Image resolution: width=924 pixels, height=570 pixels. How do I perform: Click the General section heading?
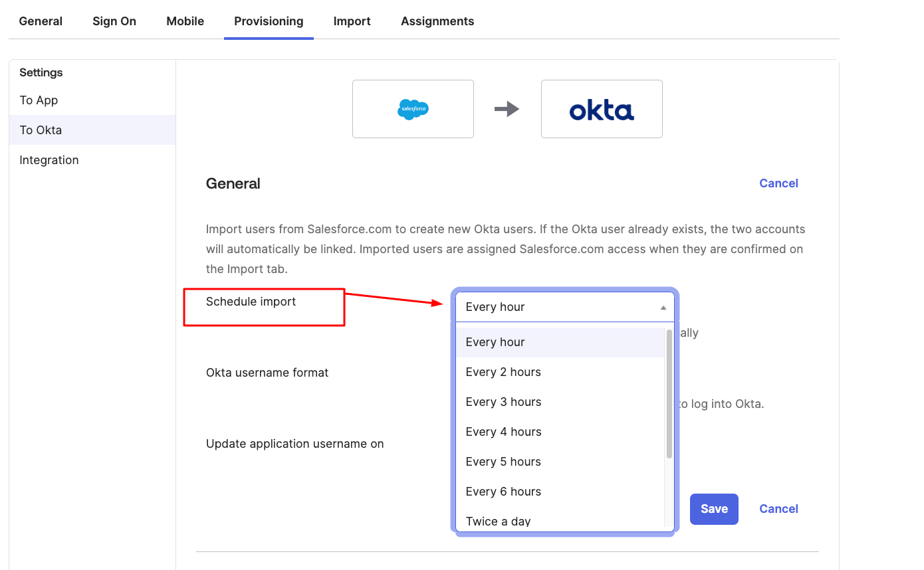(233, 184)
